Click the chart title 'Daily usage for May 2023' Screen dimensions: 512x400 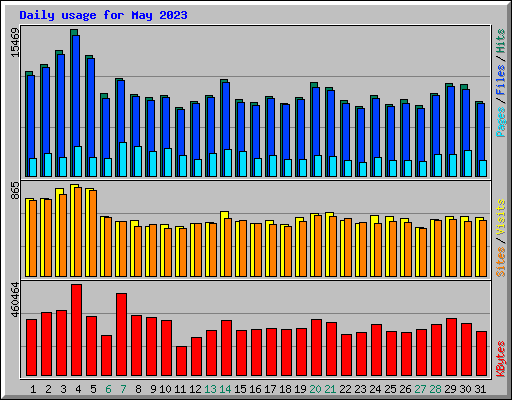point(103,15)
